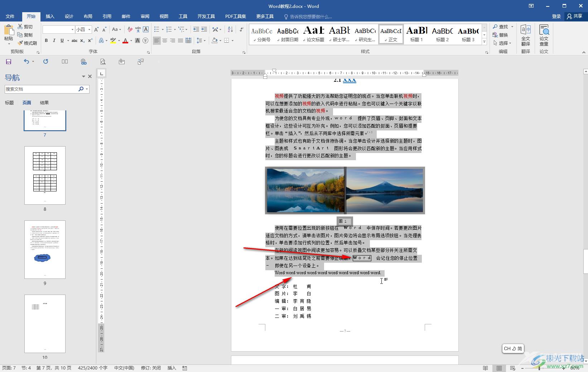
Task: Shrink font size with the smaller A icon
Action: (x=104, y=29)
